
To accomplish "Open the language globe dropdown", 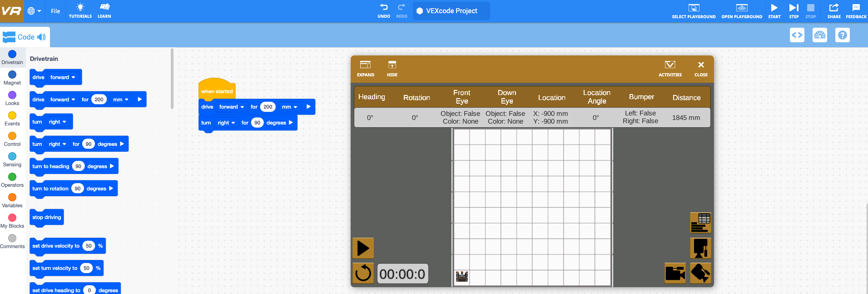I will pos(34,11).
